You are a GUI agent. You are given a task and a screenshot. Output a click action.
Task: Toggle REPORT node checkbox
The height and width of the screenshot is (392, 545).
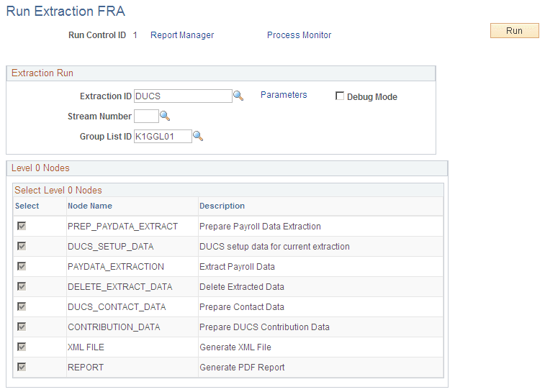22,368
